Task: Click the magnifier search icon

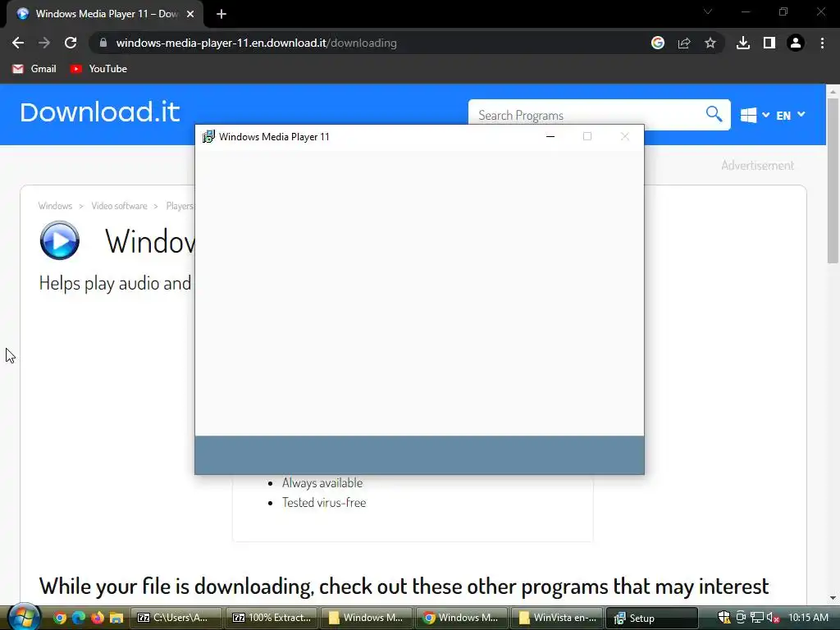Action: 714,113
